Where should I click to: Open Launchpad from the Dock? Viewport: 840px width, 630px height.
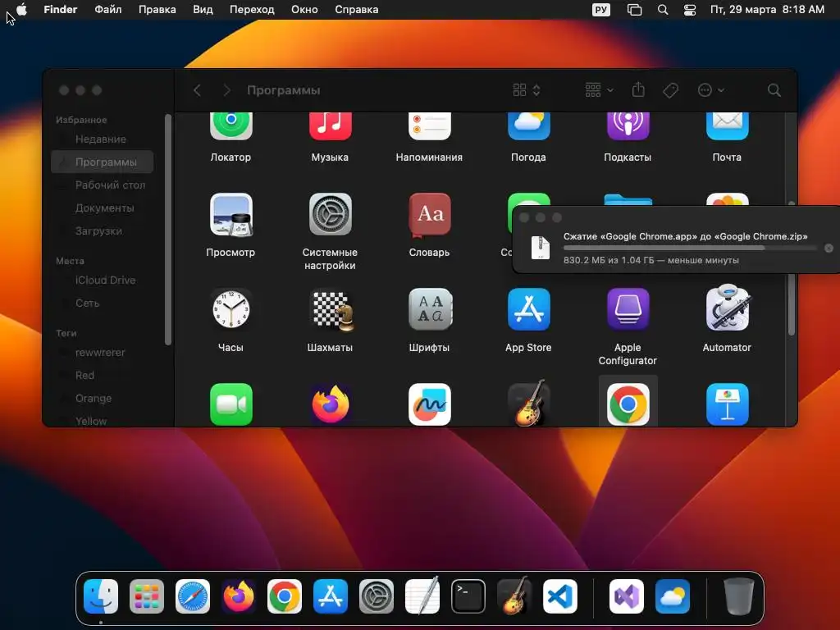[x=147, y=596]
